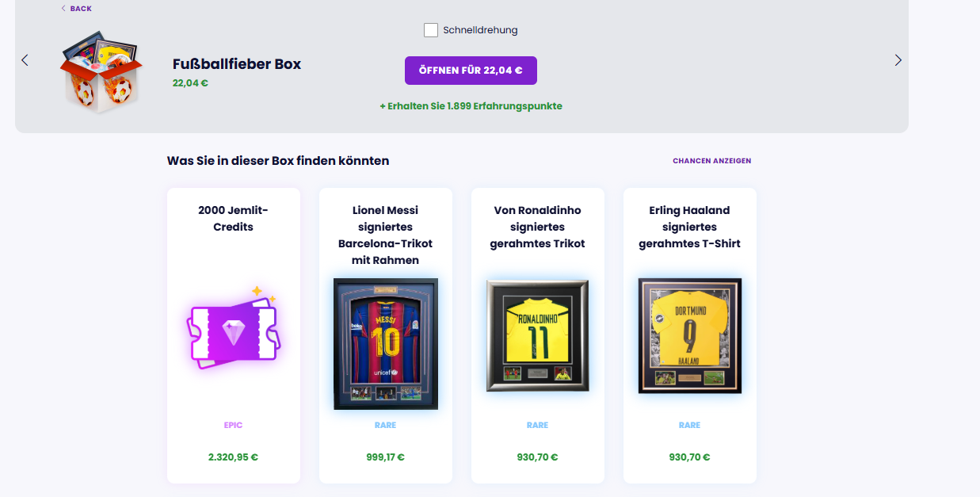The image size is (980, 497).
Task: Show odds via Chancen anzeigen
Action: (x=711, y=161)
